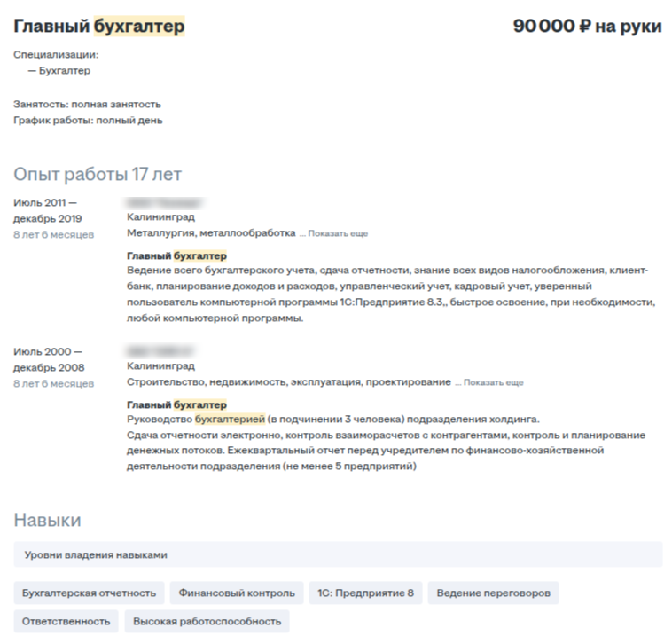The width and height of the screenshot is (672, 644).
Task: Open the 'Уровни владения навыками' bar
Action: [x=338, y=554]
